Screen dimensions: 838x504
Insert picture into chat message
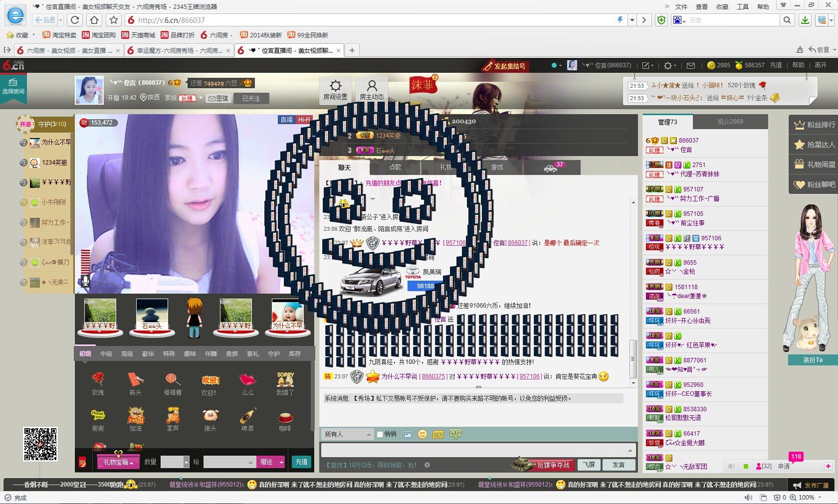(x=408, y=435)
